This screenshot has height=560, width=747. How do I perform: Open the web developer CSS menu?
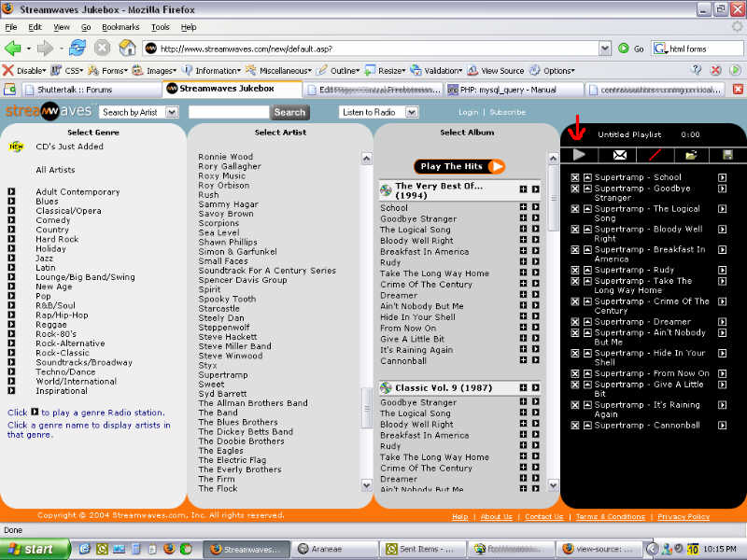coord(66,71)
